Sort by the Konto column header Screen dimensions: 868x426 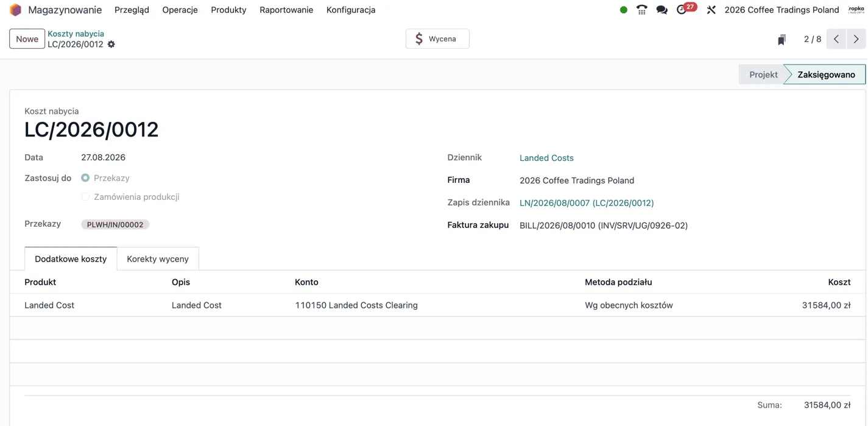click(x=306, y=282)
